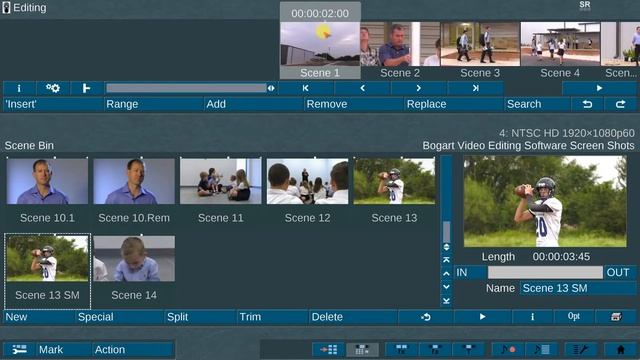This screenshot has width=640, height=360.
Task: Open the titling screen icon
Action: coord(469,350)
